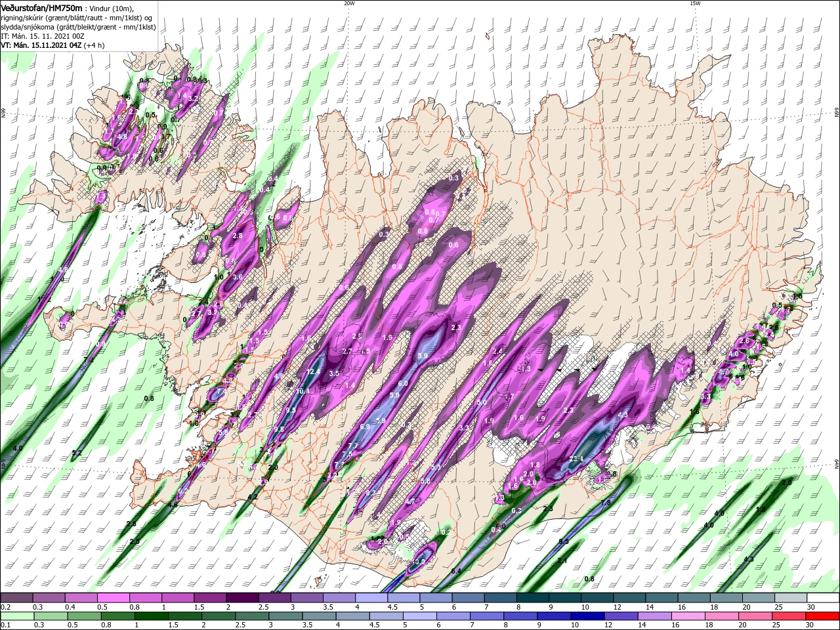Pick the bottom-row 0.5 medium green swatch

pos(84,616)
